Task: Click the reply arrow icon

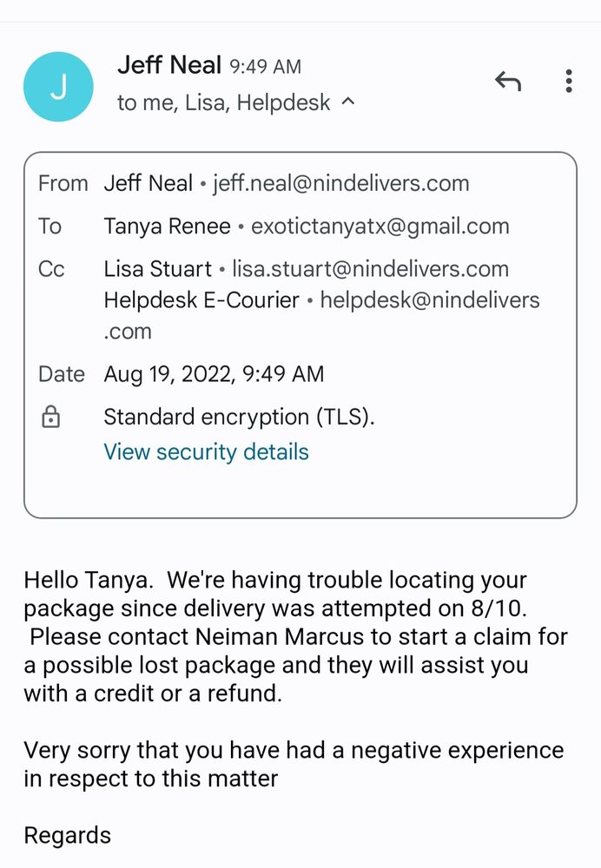Action: [508, 82]
